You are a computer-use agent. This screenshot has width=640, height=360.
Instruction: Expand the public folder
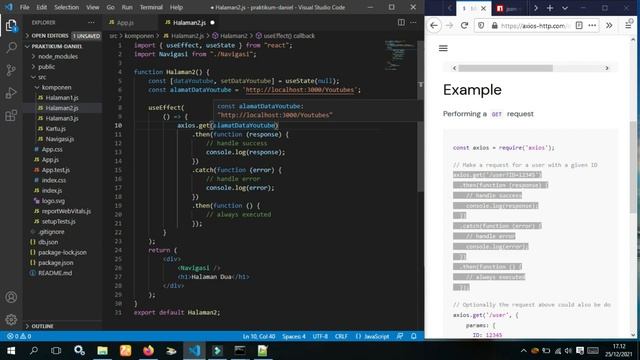(x=46, y=67)
